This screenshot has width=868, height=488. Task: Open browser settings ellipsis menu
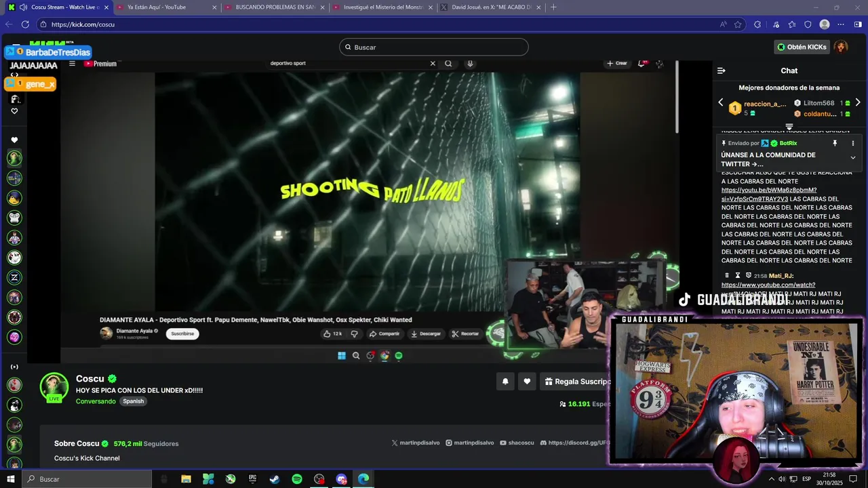coord(841,24)
